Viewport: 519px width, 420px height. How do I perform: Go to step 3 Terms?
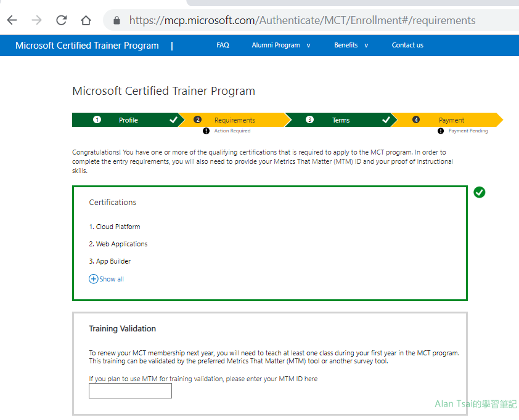tap(341, 120)
